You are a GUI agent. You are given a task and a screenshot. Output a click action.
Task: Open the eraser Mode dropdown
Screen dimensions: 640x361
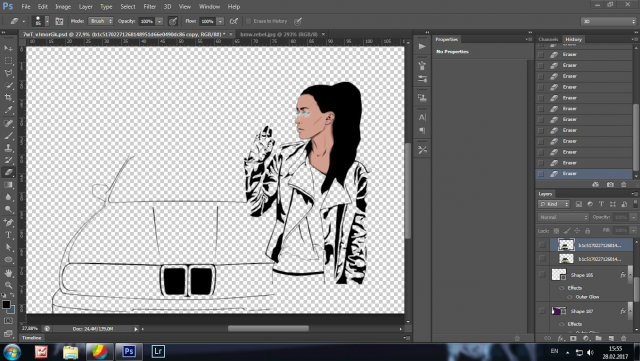click(x=100, y=21)
